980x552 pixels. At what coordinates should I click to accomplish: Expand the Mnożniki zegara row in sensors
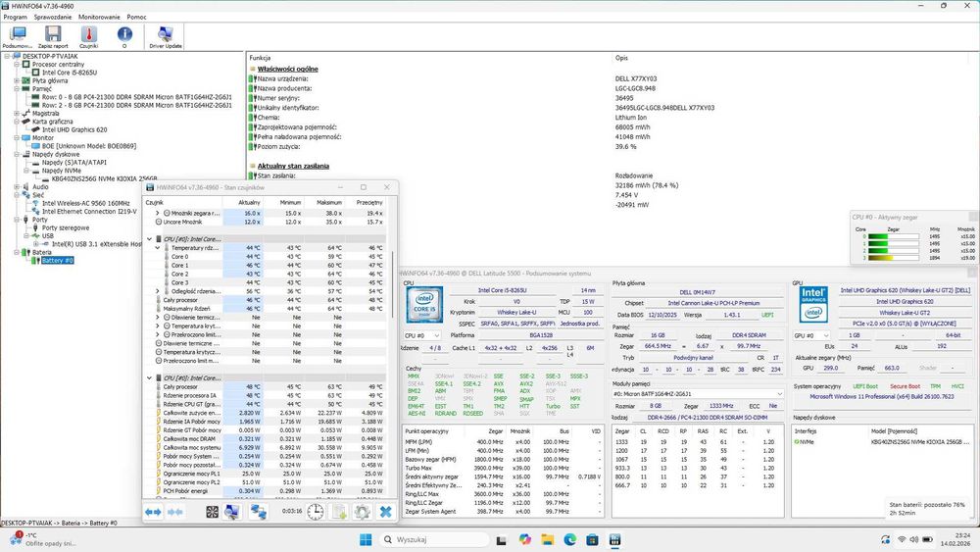pos(158,213)
